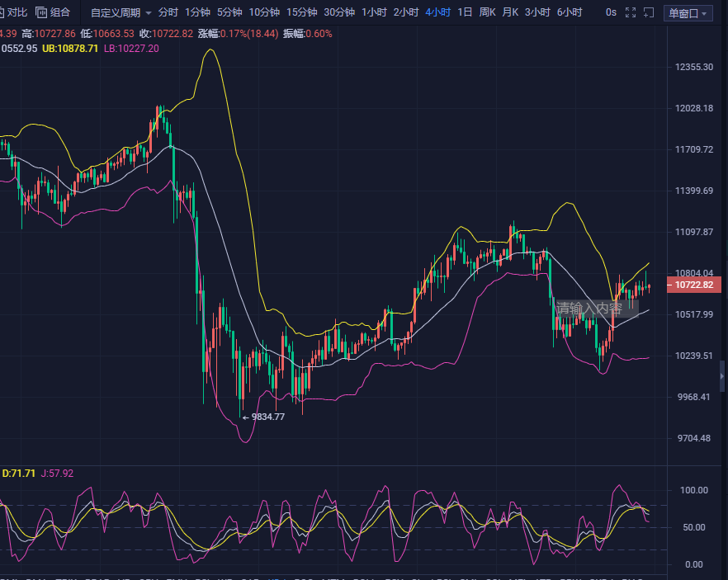The height and width of the screenshot is (580, 728).
Task: Select the 1分钟 interval
Action: tap(198, 12)
